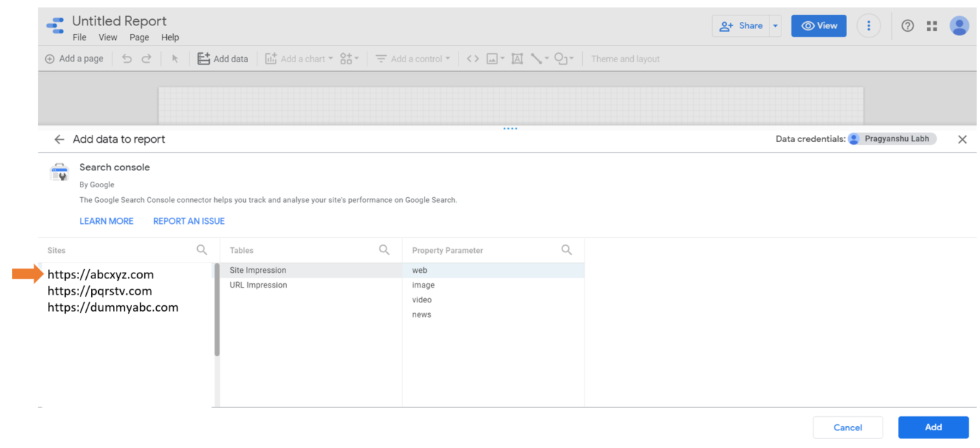
Task: Go back with the left arrow
Action: (x=59, y=139)
